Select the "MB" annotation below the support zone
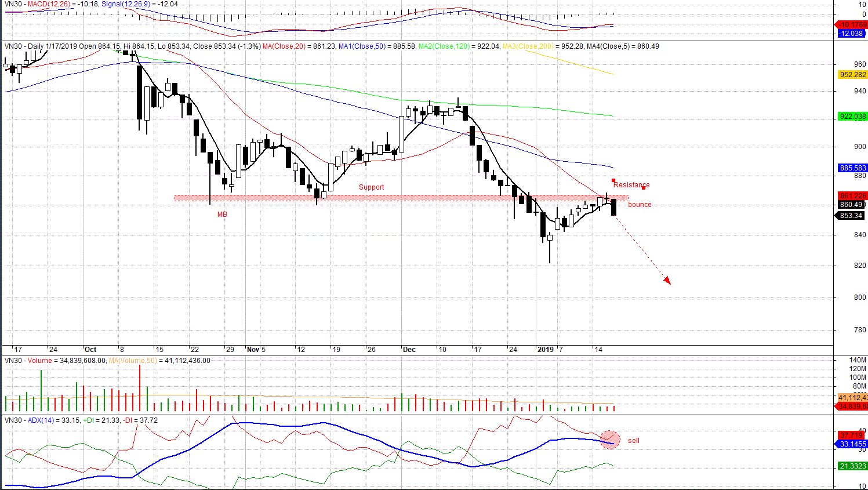 click(x=222, y=215)
